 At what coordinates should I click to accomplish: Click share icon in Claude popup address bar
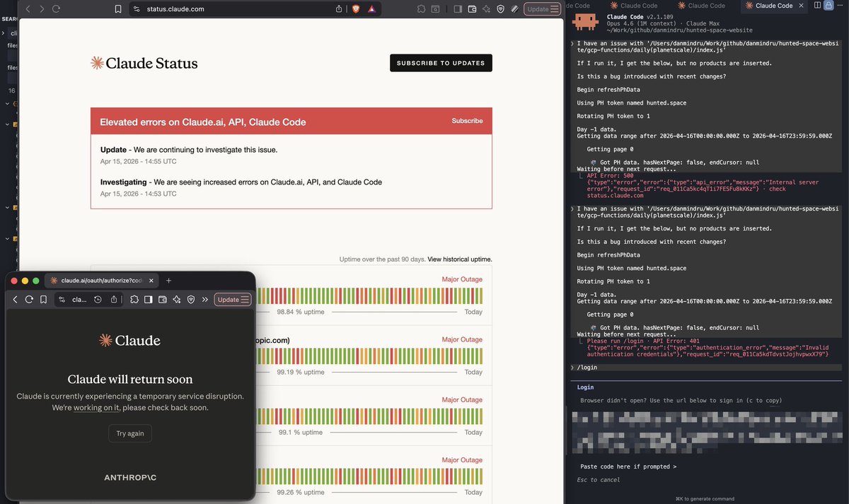115,300
